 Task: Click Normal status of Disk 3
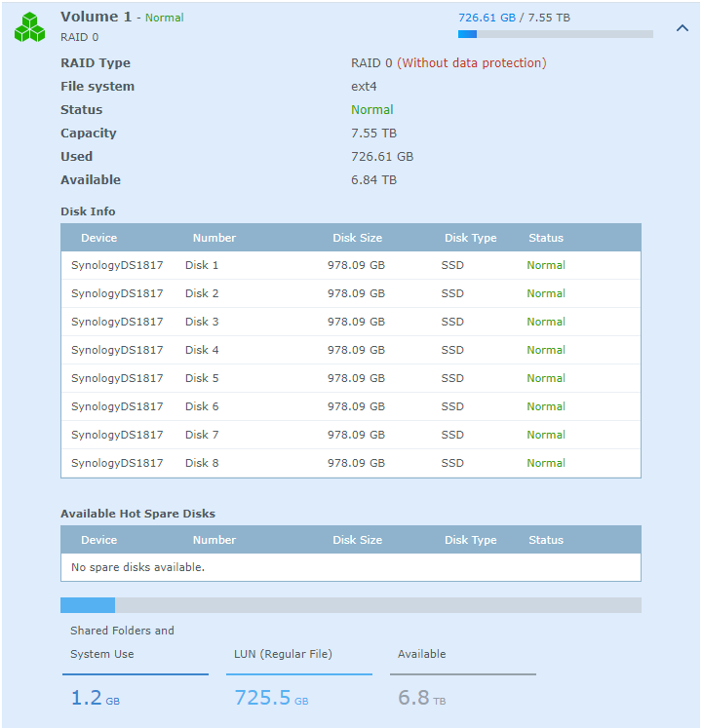click(545, 322)
